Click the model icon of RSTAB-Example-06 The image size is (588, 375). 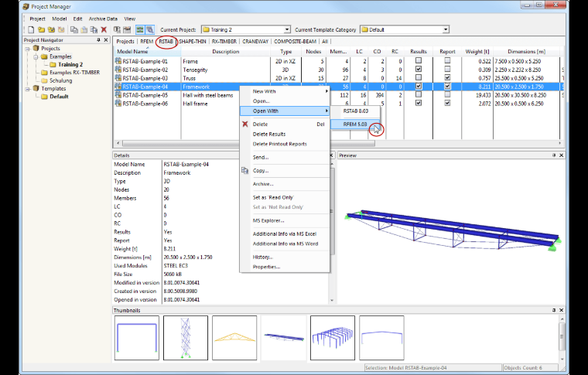118,104
